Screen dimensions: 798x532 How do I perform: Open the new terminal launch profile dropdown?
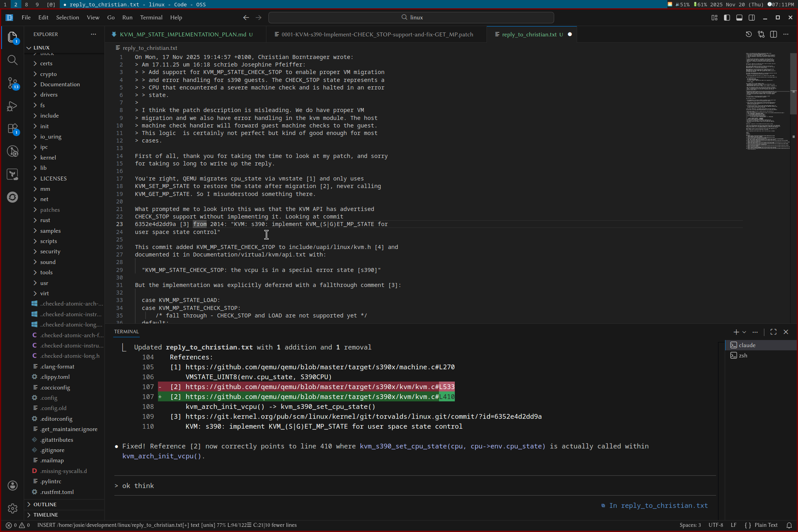pos(744,332)
